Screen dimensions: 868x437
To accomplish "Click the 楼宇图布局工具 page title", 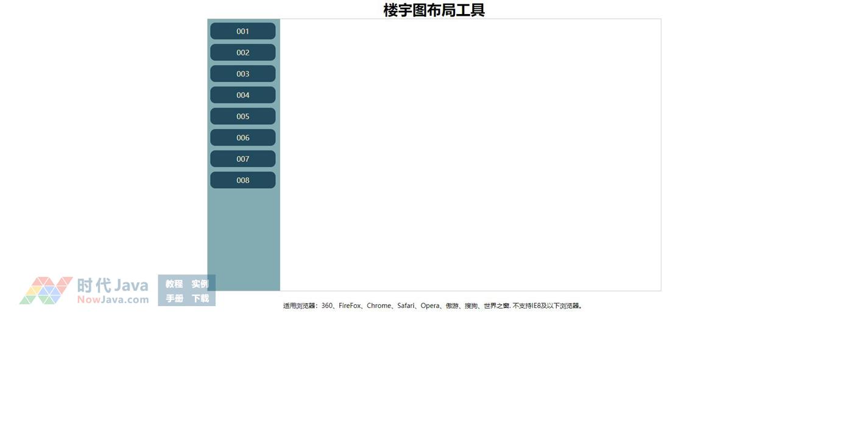I will (434, 10).
